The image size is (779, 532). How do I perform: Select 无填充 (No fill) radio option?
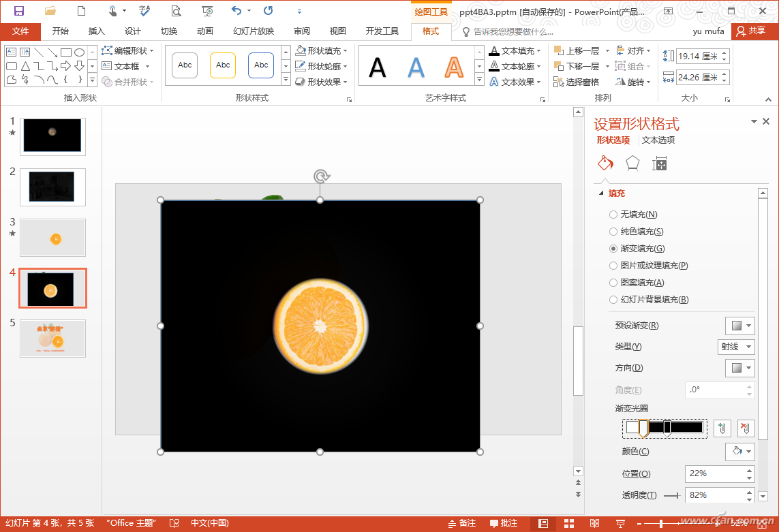click(x=613, y=215)
